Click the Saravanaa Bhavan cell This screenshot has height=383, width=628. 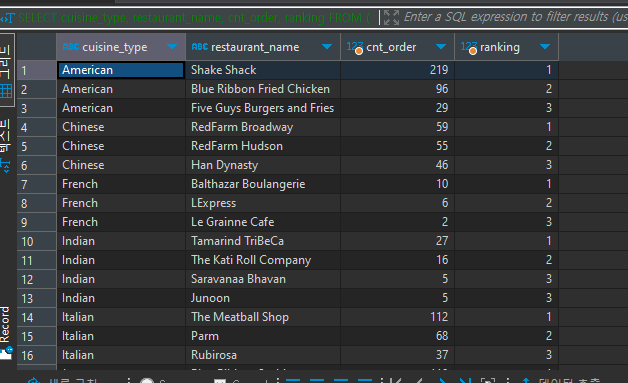[x=263, y=279]
